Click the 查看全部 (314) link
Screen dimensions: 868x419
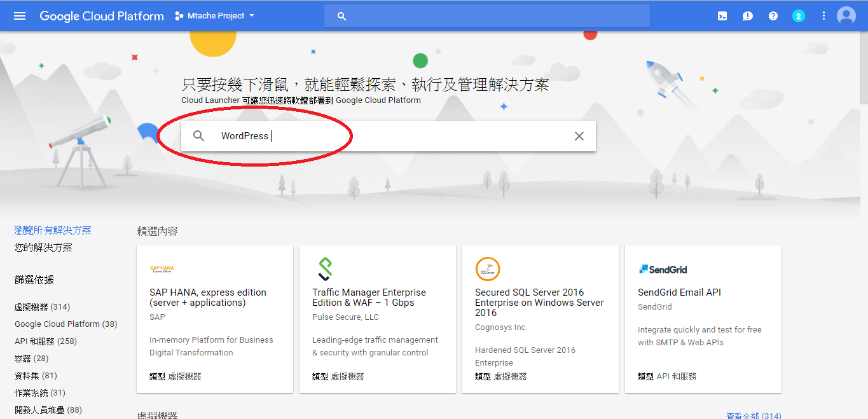[754, 416]
